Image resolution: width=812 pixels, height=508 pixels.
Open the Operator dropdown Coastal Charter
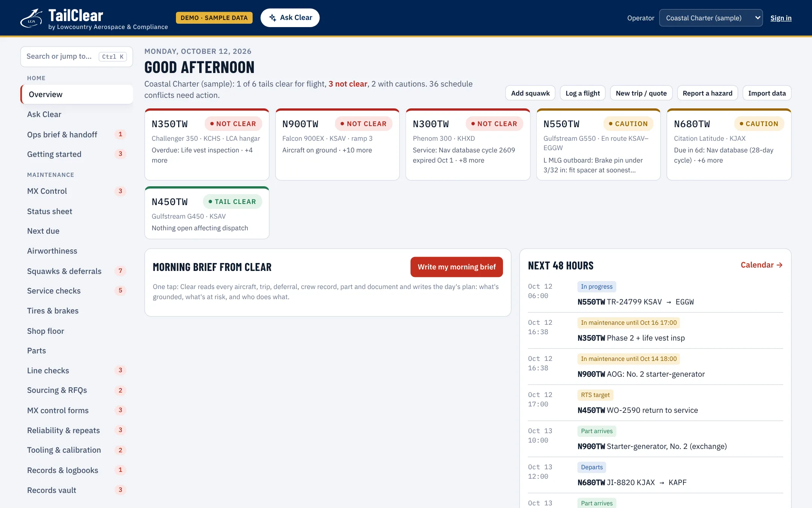[x=710, y=18]
